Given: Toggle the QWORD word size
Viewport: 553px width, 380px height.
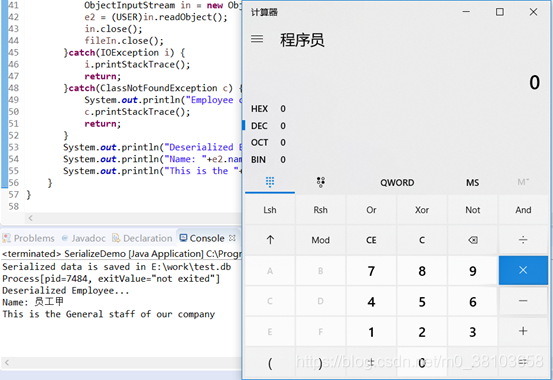Looking at the screenshot, I should [x=397, y=182].
